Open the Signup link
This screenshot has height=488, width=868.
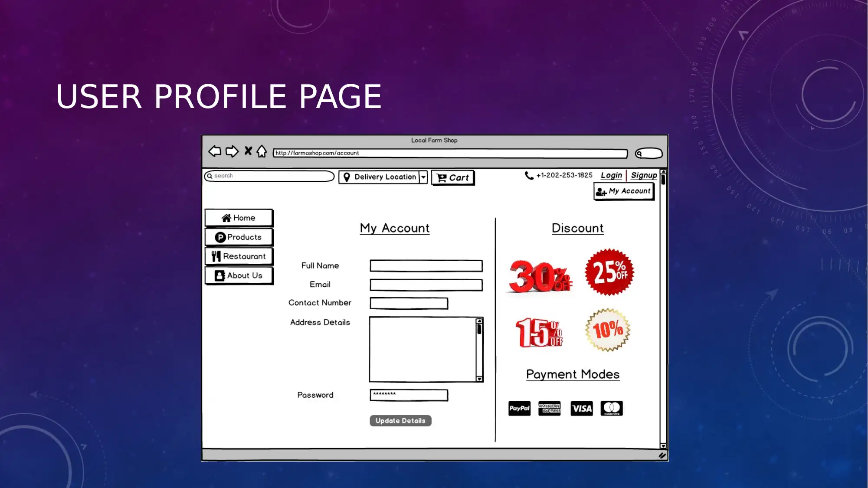click(644, 175)
